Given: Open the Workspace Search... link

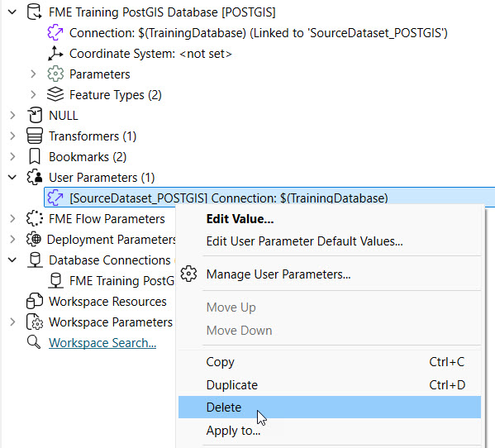Looking at the screenshot, I should [102, 342].
